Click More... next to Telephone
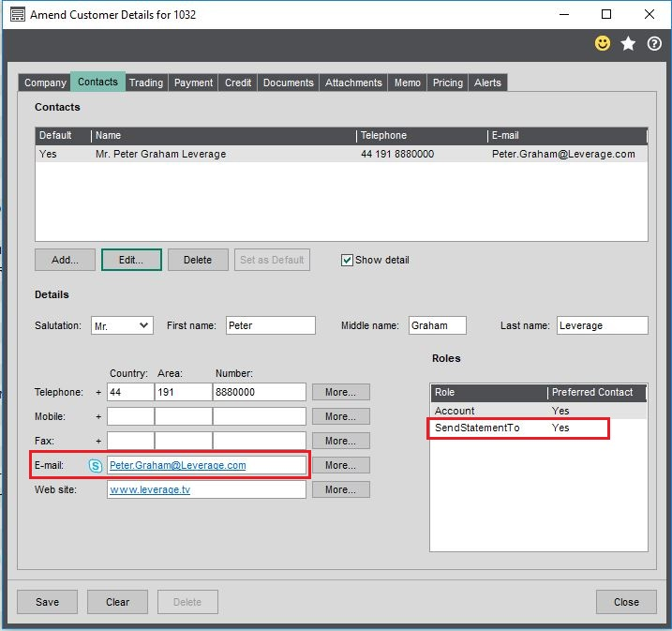This screenshot has width=672, height=631. point(340,392)
